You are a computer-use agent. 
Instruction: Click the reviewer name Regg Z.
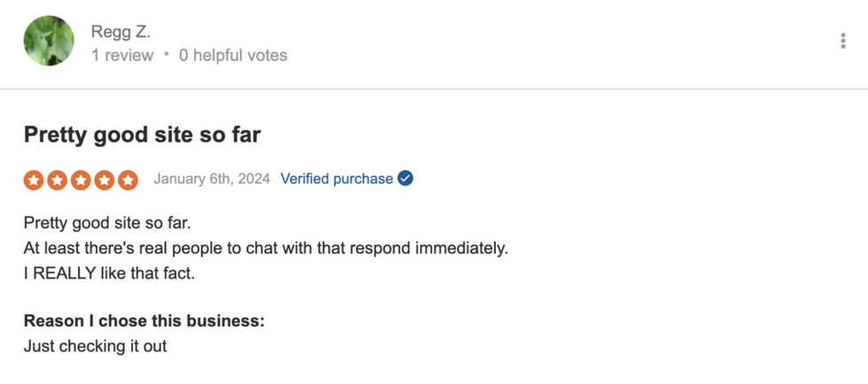[x=121, y=32]
